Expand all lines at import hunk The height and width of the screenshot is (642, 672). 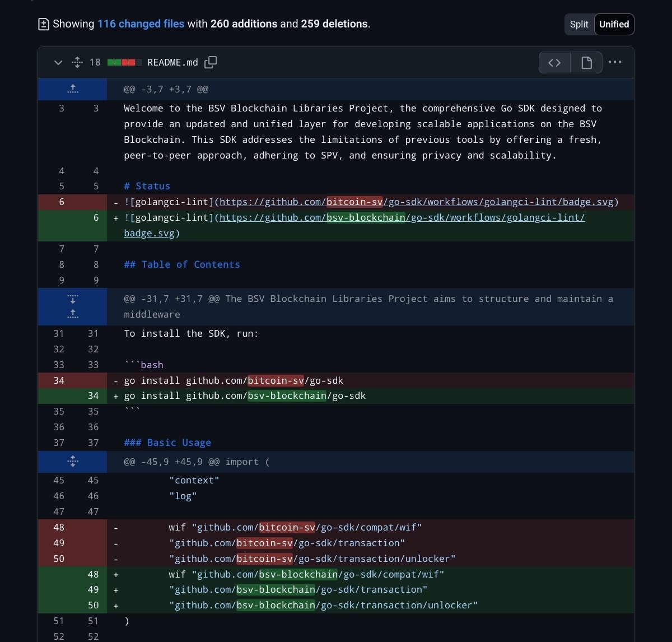72,461
